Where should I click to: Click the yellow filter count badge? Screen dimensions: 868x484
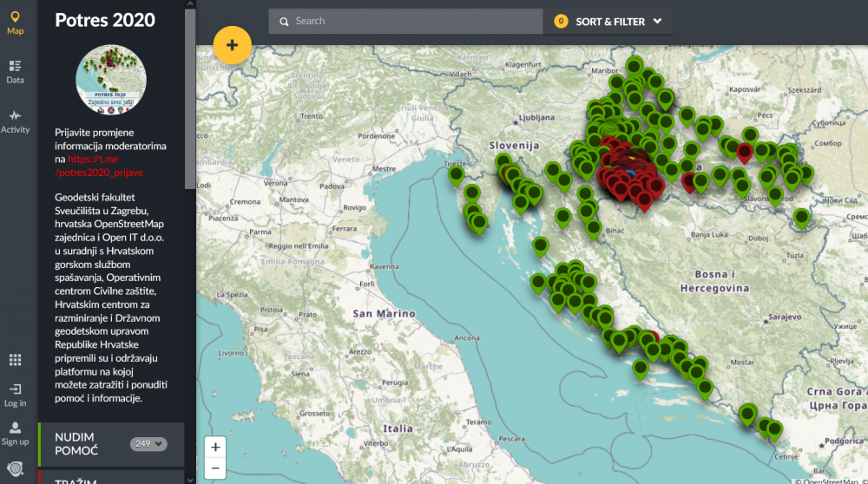[x=561, y=22]
